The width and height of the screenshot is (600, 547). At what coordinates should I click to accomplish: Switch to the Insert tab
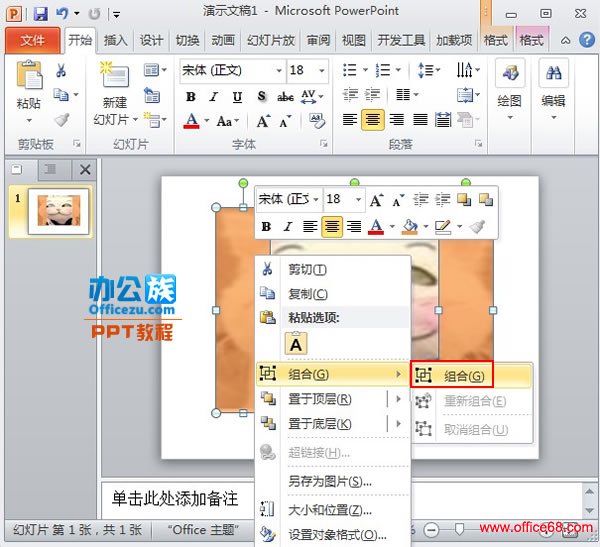(116, 40)
